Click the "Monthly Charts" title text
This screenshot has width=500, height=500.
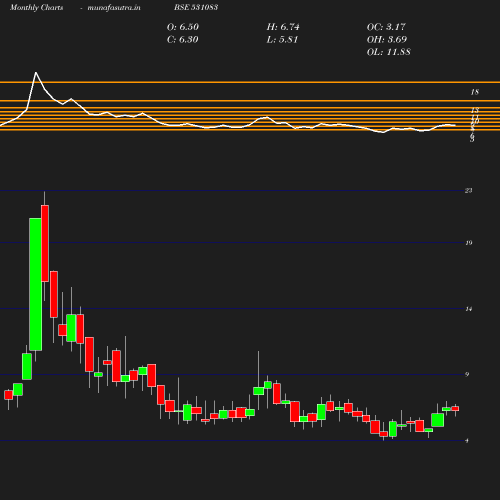click(37, 7)
